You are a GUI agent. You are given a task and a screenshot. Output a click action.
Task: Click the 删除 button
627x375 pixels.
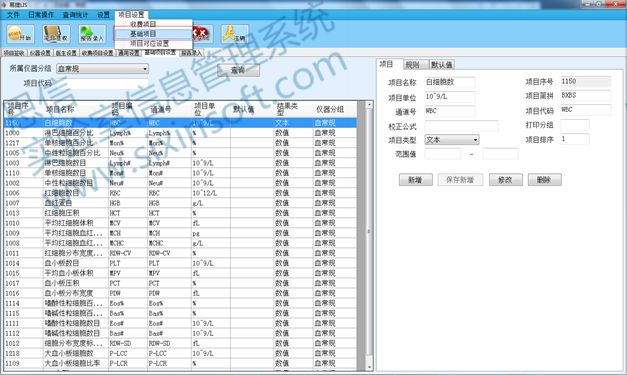pos(544,180)
